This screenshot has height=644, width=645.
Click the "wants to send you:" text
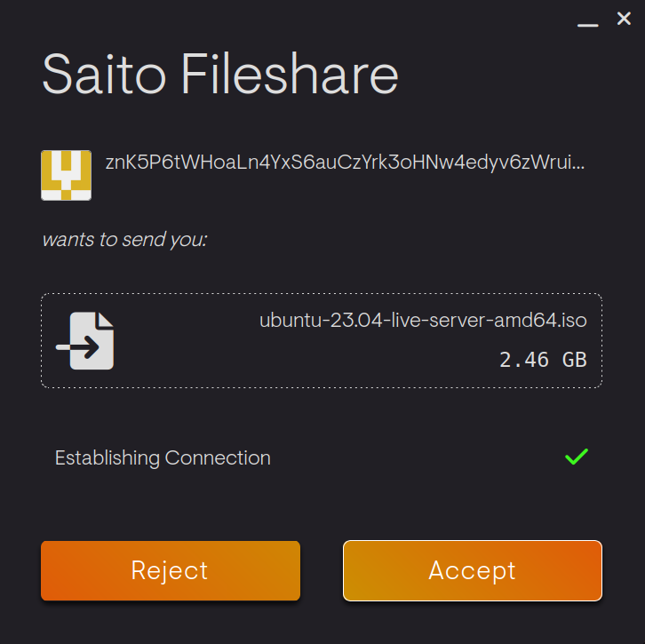click(124, 239)
